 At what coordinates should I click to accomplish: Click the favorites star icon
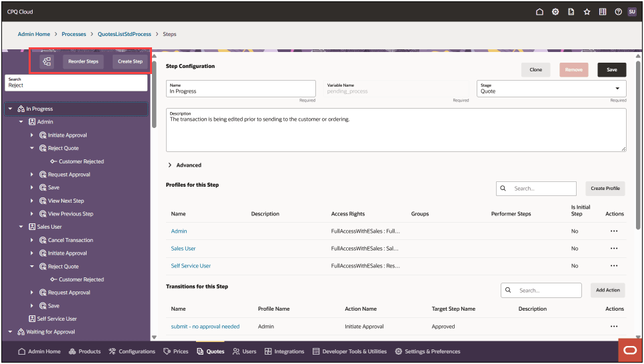(x=587, y=12)
